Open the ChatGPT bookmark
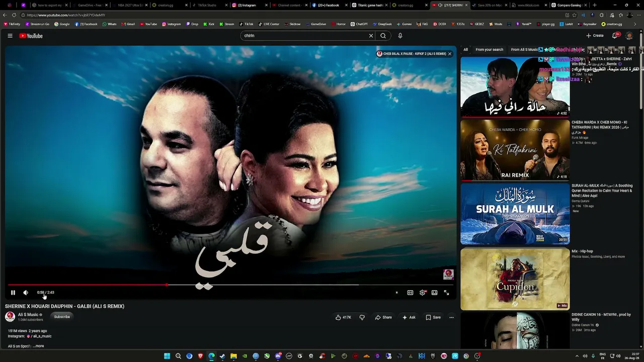Image resolution: width=644 pixels, height=362 pixels. pos(359,24)
